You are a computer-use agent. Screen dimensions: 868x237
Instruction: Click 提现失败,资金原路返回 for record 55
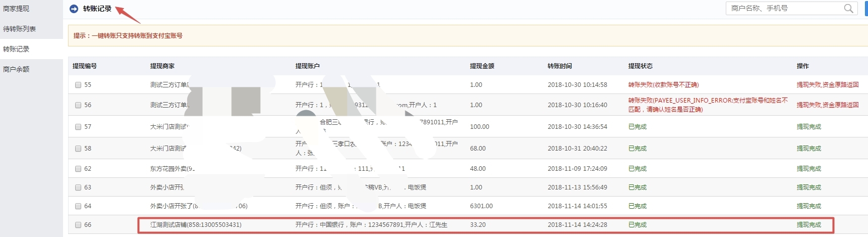click(827, 85)
